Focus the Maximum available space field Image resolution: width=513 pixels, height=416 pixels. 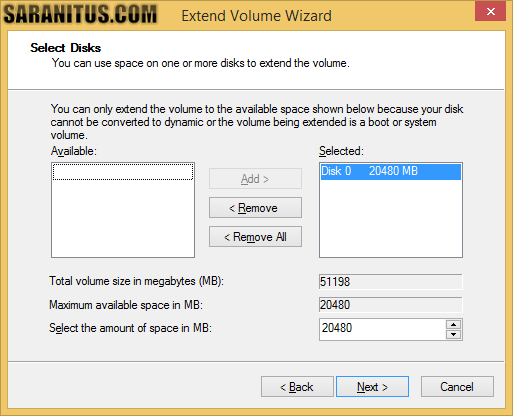click(391, 305)
